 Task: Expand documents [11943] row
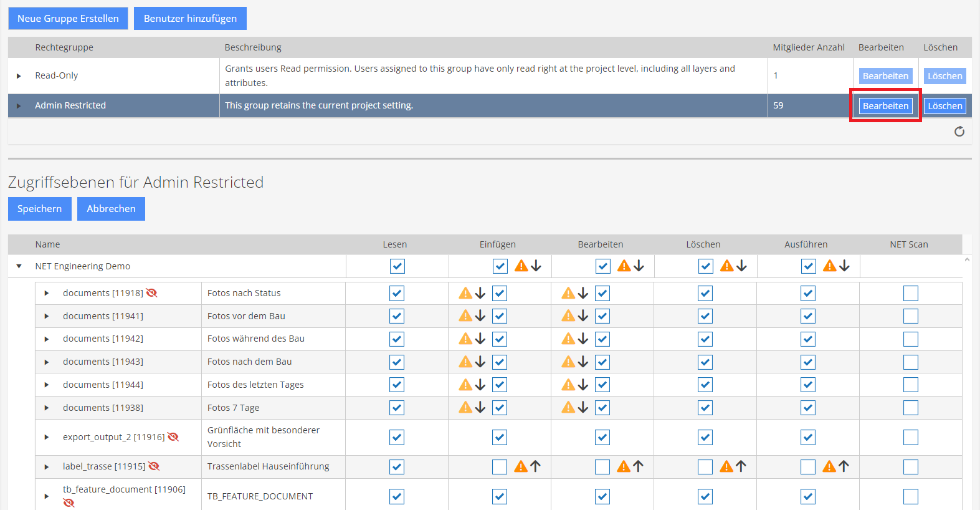47,362
